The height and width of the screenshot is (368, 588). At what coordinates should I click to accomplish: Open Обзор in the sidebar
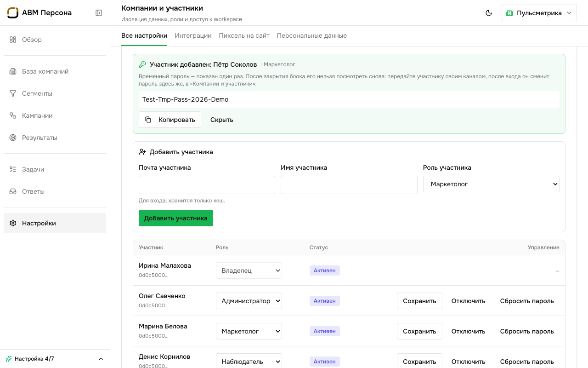[55, 40]
